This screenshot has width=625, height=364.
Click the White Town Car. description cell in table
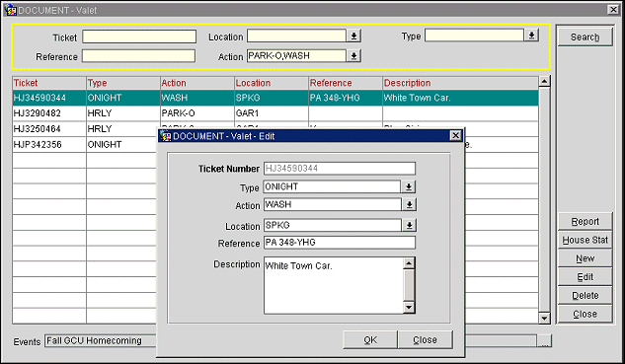[x=460, y=98]
